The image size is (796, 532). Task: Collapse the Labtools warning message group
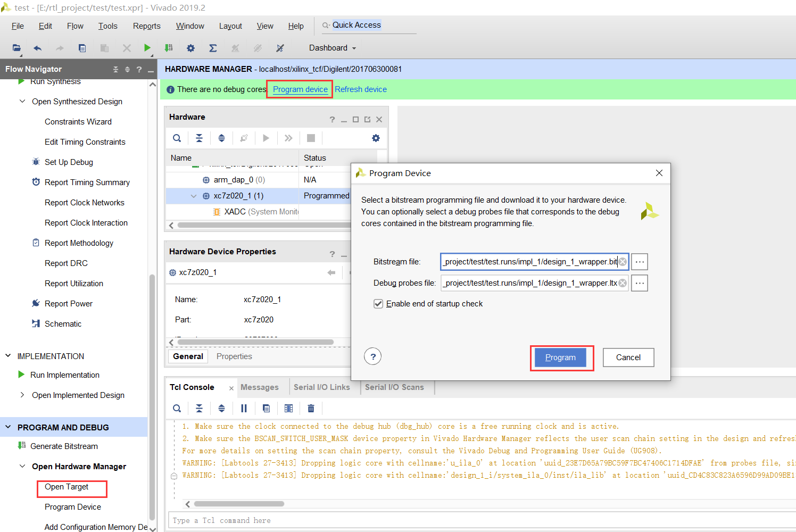coord(174,476)
